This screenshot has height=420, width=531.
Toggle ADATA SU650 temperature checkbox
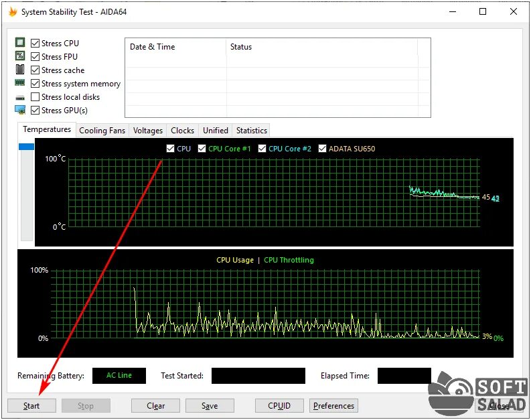[x=322, y=148]
